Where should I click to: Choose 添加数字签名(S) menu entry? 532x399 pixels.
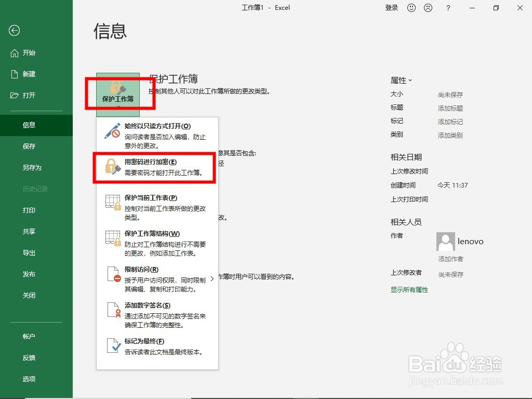pyautogui.click(x=157, y=314)
